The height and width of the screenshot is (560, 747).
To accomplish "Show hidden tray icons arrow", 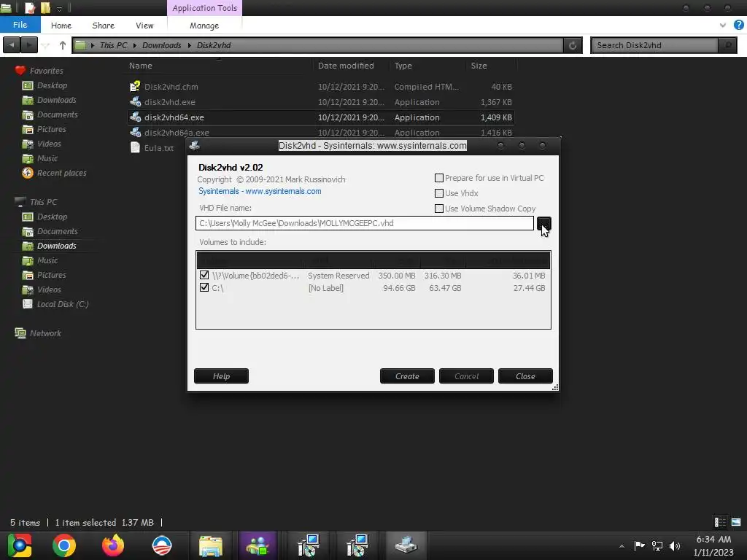I will 622,546.
